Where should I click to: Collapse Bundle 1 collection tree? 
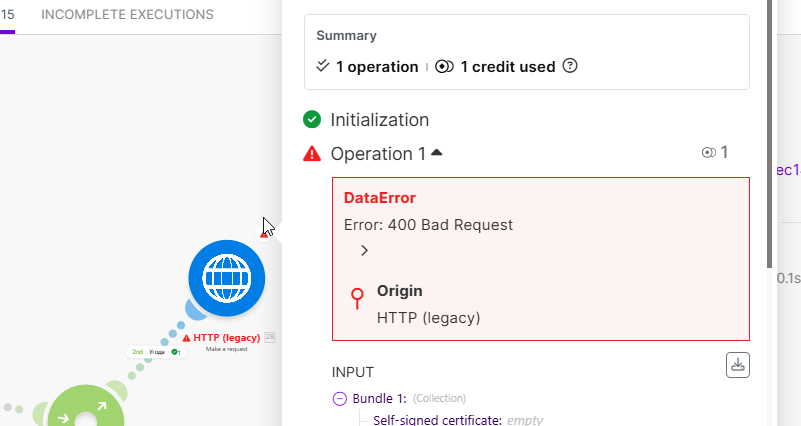(x=339, y=398)
